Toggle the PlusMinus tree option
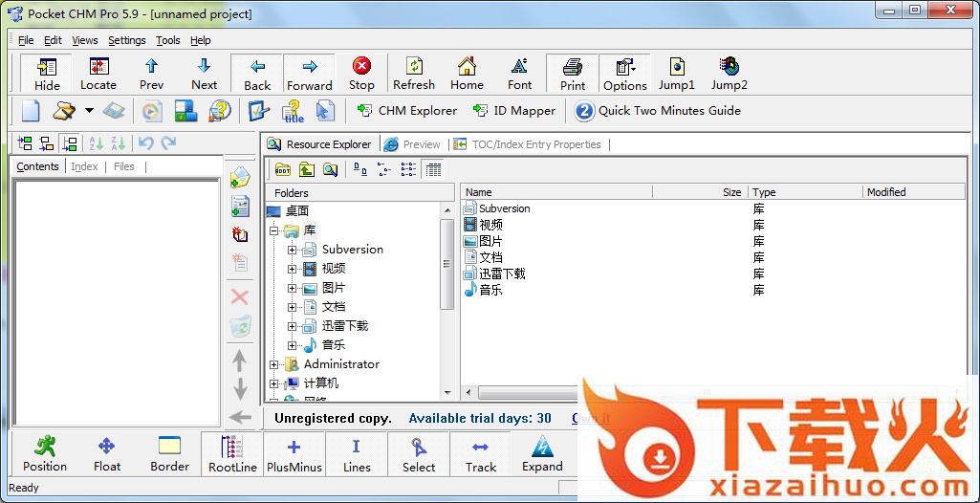 pyautogui.click(x=294, y=453)
